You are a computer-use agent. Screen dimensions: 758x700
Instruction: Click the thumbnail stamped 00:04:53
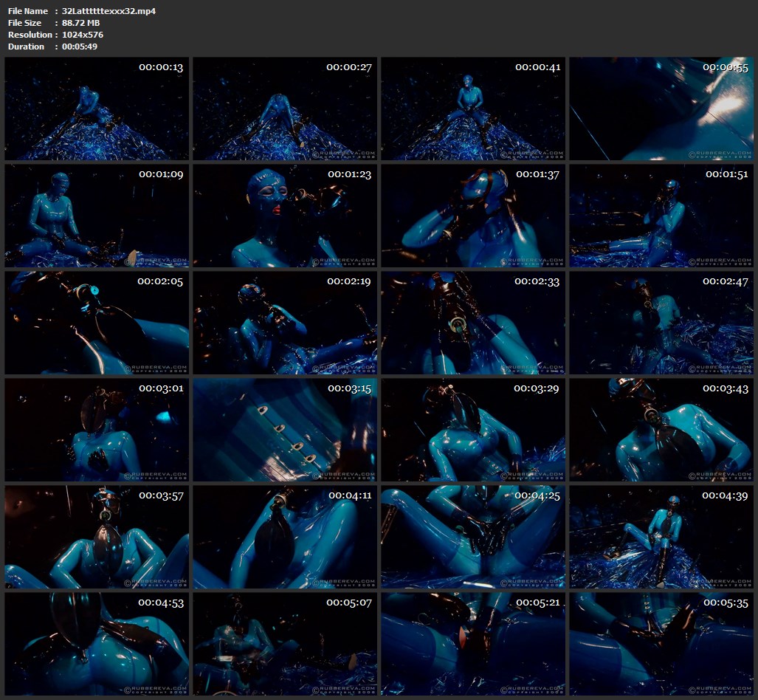97,645
